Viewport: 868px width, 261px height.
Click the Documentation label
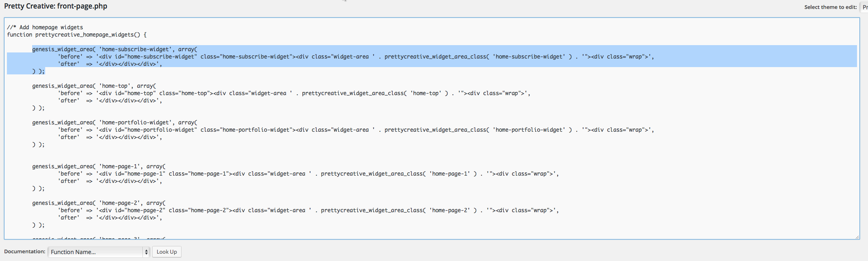point(24,252)
